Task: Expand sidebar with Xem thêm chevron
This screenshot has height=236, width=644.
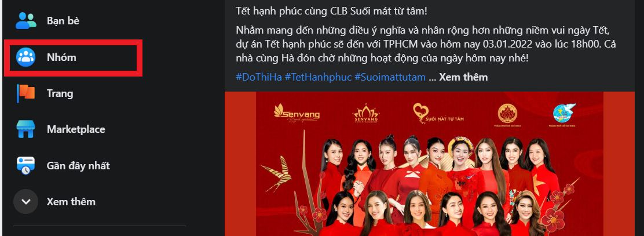Action: [x=26, y=201]
